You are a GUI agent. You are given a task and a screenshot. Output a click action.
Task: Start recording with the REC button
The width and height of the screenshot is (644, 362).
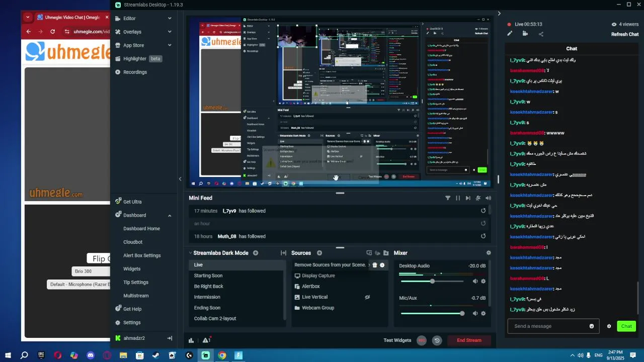click(422, 340)
